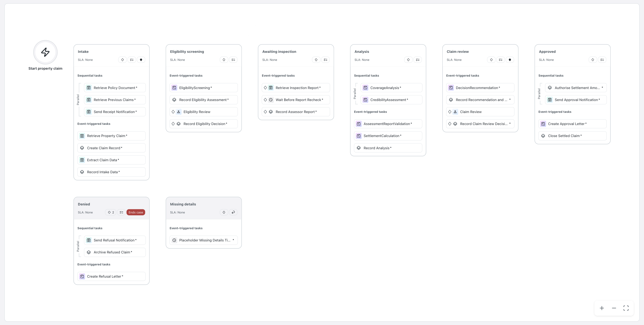Click Analysis stage diamond icon
Viewport: 644px width, 325px height.
pyautogui.click(x=408, y=60)
